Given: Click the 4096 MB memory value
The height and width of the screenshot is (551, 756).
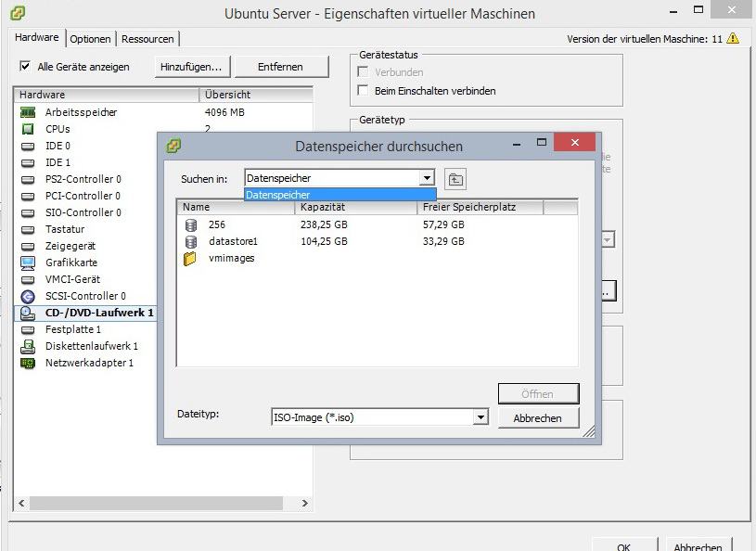Looking at the screenshot, I should click(224, 112).
